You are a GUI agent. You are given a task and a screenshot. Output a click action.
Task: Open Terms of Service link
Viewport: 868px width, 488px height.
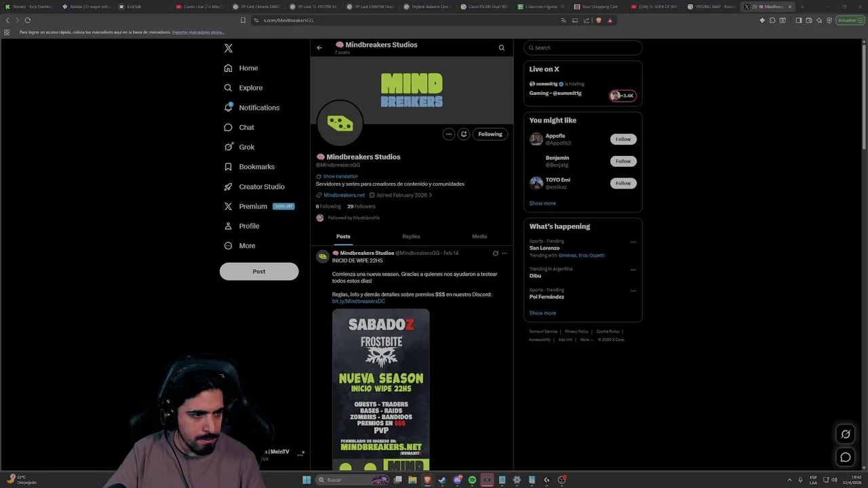click(x=543, y=331)
